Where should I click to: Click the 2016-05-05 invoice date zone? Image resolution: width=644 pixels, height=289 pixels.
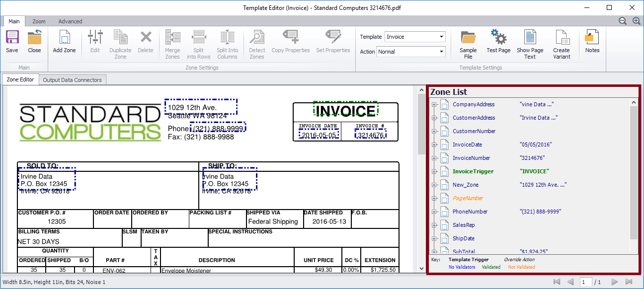click(319, 134)
